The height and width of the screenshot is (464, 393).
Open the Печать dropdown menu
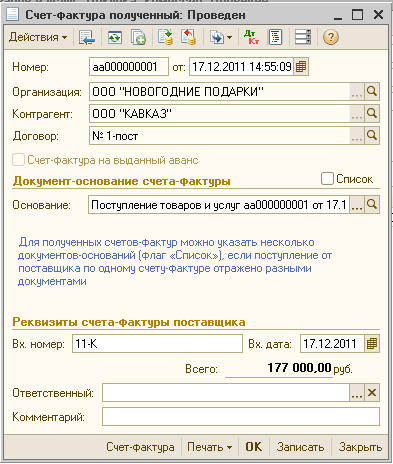(x=210, y=447)
